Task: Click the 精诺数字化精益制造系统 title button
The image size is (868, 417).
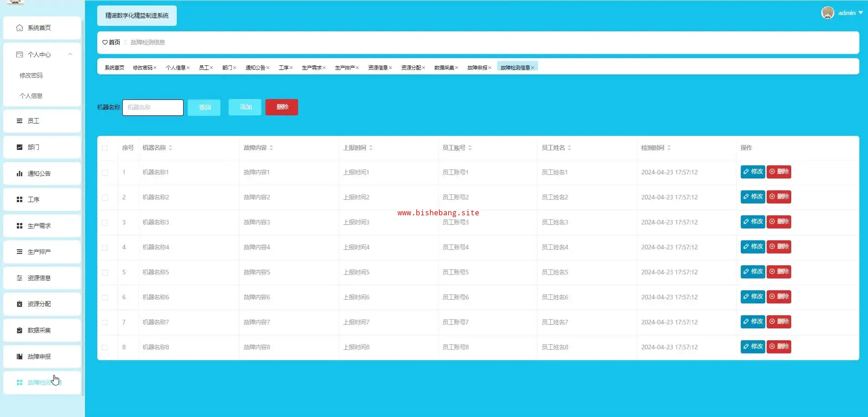Action: click(137, 15)
